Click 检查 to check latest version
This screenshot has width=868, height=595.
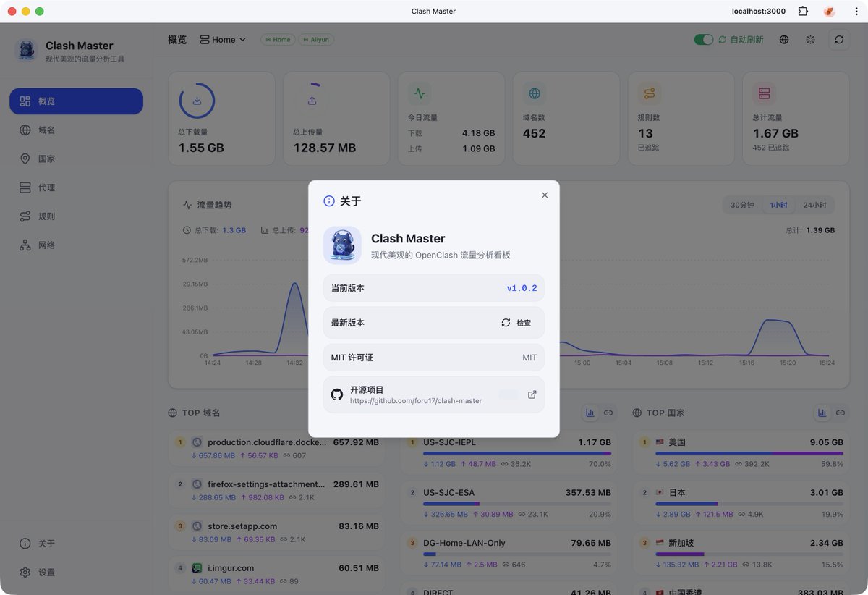pyautogui.click(x=516, y=323)
